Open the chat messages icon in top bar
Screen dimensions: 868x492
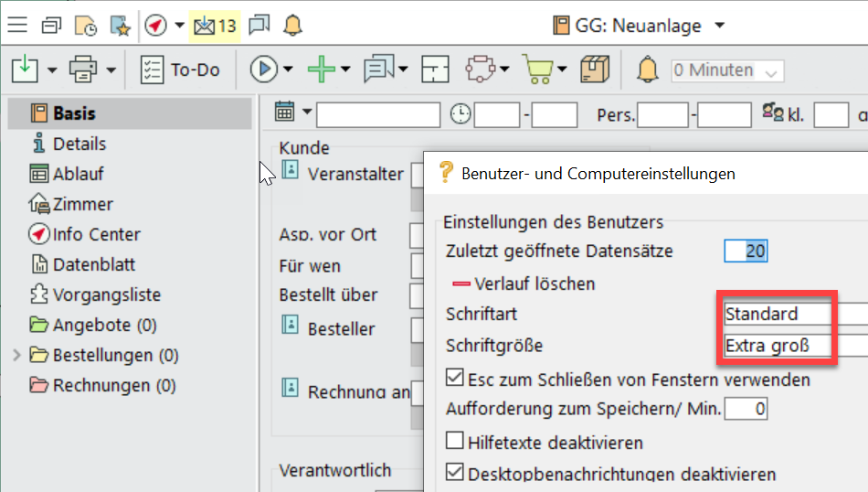(259, 25)
